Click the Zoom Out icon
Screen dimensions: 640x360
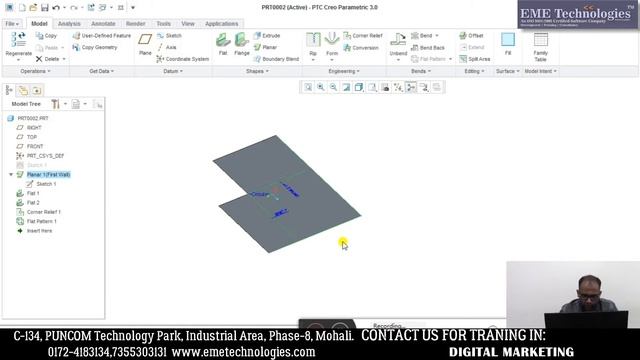[333, 87]
